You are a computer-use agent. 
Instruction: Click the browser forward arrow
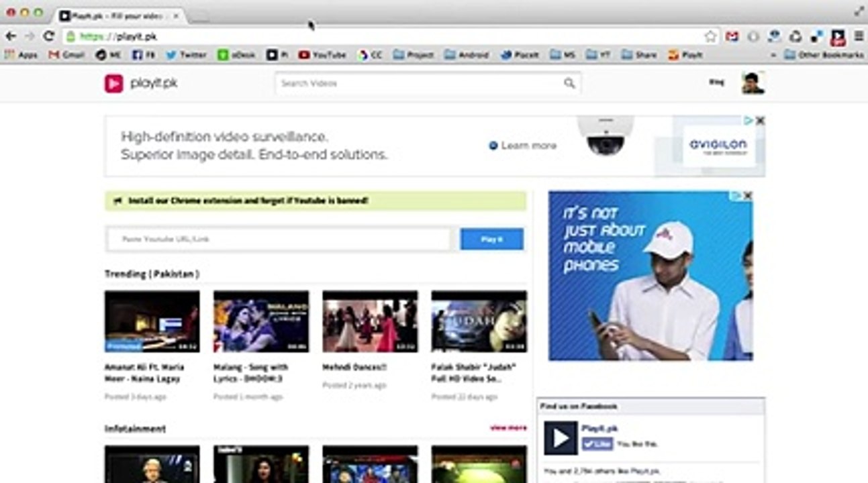(30, 36)
